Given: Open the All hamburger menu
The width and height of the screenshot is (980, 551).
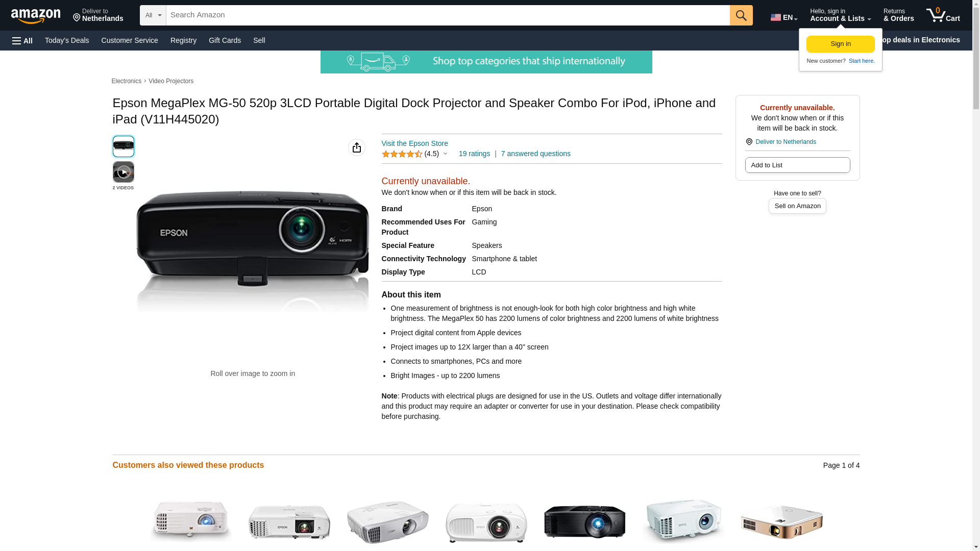Looking at the screenshot, I should coord(22,40).
